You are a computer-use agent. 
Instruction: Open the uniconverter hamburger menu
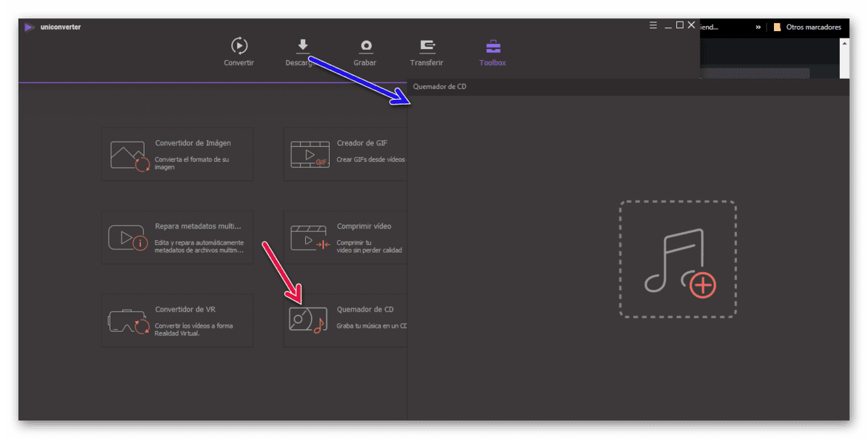tap(653, 25)
